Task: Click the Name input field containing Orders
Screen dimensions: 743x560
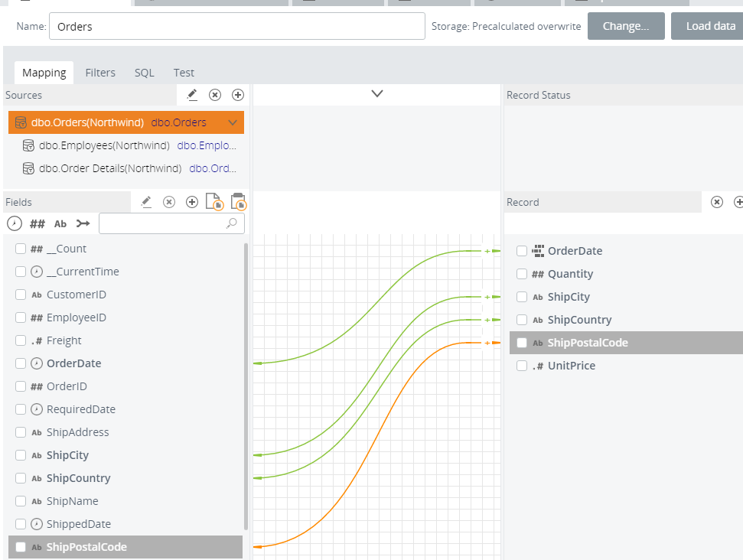Action: pos(236,26)
